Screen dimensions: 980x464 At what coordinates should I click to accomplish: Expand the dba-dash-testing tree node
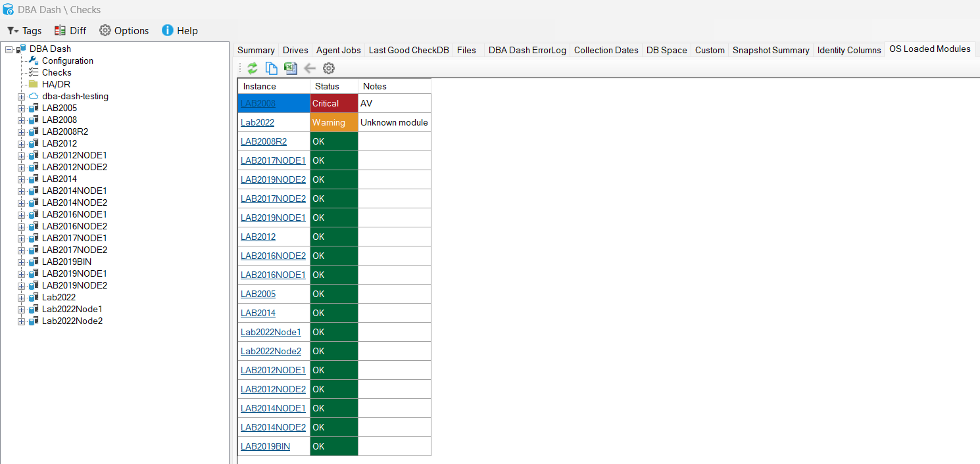coord(22,97)
